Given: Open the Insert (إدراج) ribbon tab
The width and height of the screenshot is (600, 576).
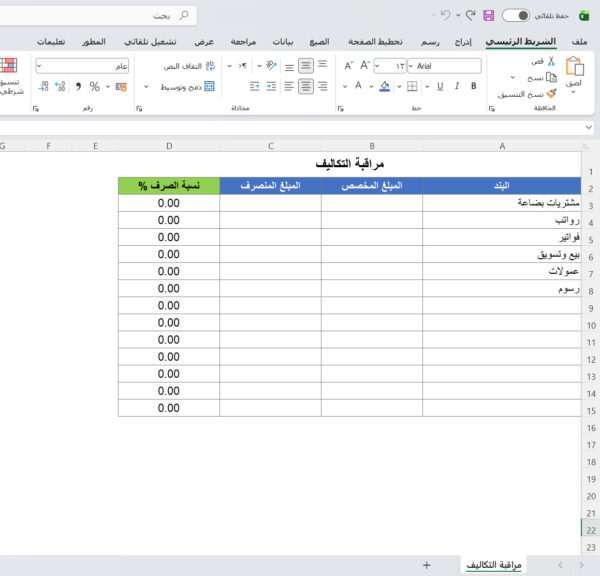Looking at the screenshot, I should 463,42.
